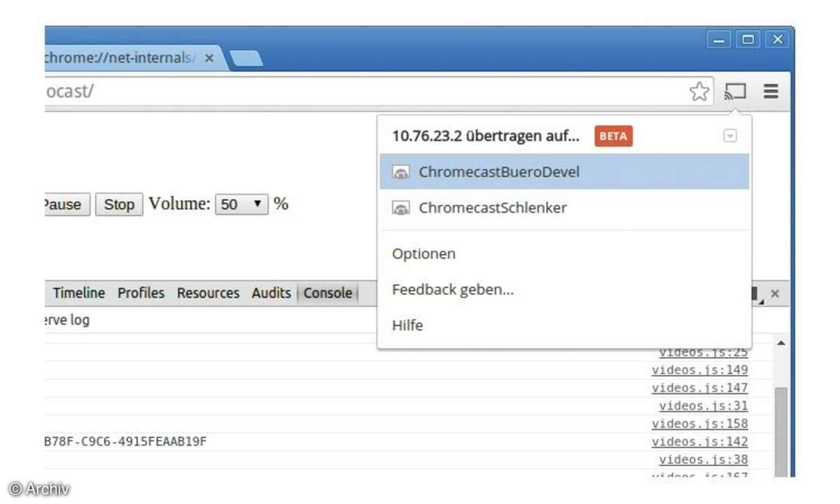Open the Chrome hamburger menu
This screenshot has height=504, width=840.
coord(771,91)
